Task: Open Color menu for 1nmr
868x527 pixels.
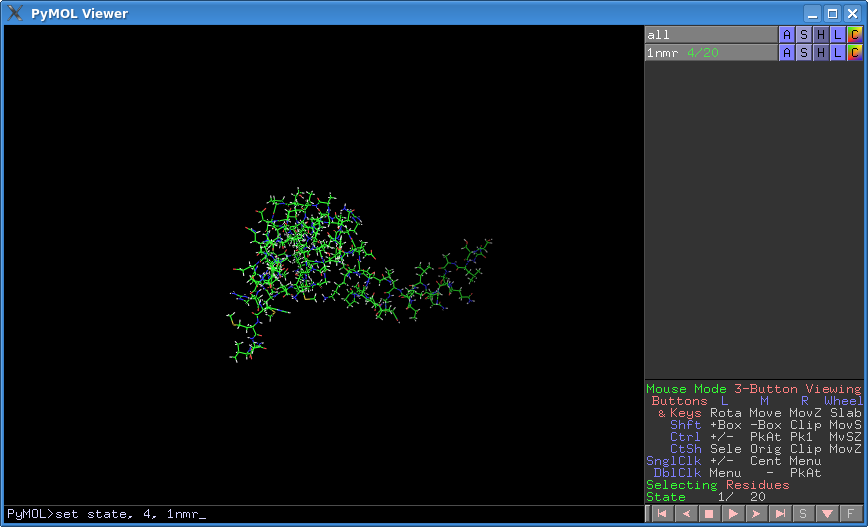Action: coord(854,53)
